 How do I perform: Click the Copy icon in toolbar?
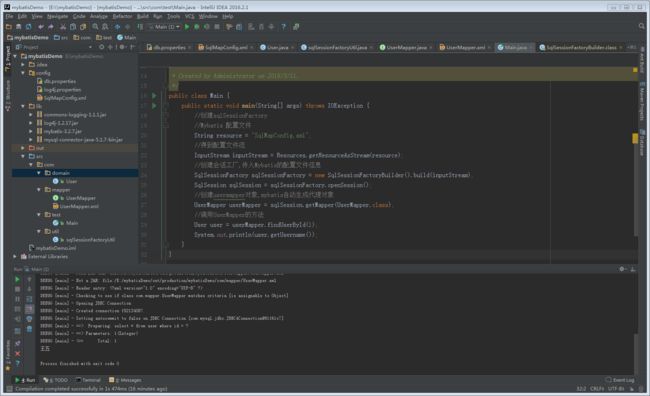click(73, 27)
